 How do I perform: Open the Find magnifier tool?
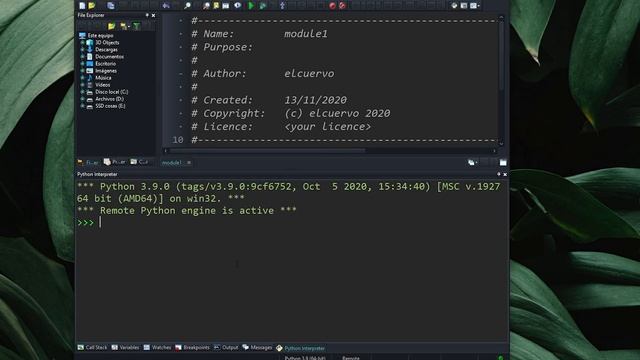(187, 5)
